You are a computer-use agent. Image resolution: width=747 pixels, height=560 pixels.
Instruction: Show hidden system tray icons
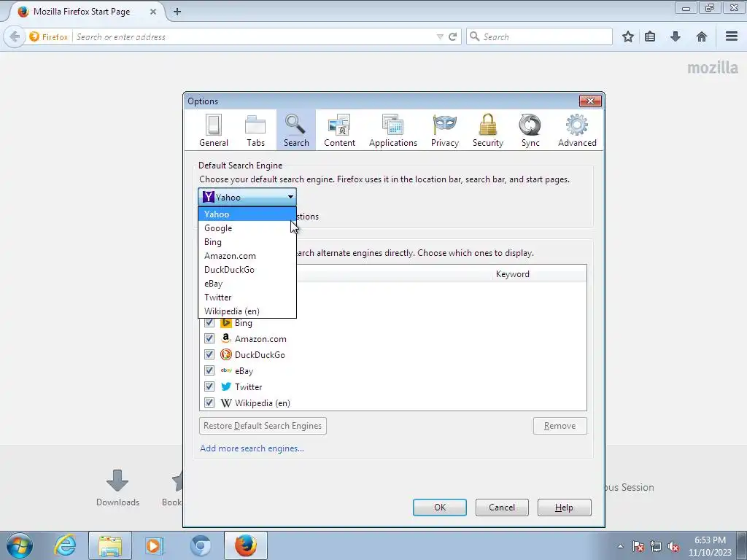[620, 546]
